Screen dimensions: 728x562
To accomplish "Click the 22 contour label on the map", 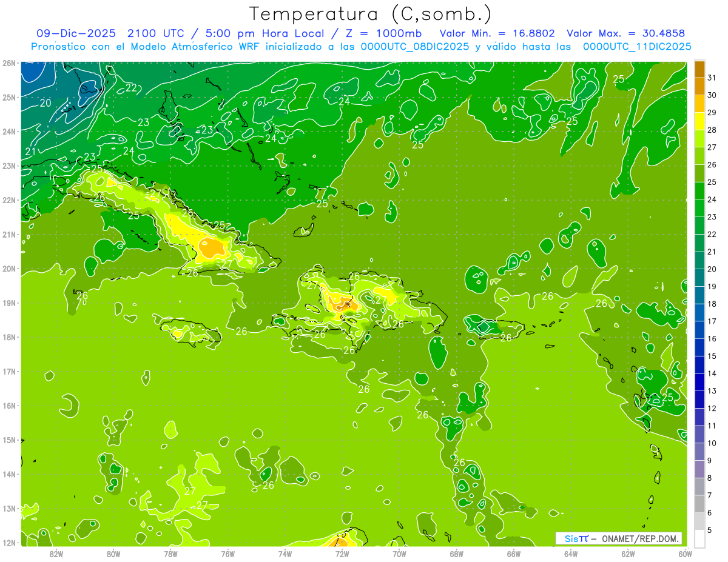I will [x=131, y=87].
